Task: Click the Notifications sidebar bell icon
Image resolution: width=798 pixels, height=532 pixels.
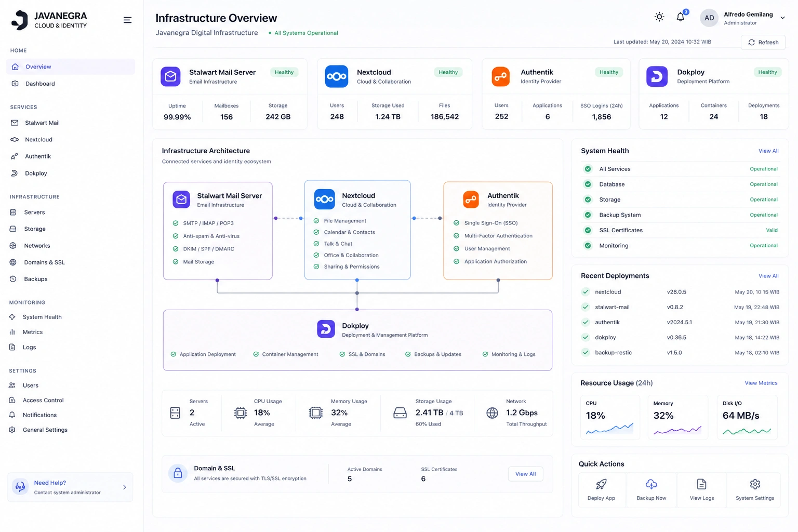Action: click(12, 415)
